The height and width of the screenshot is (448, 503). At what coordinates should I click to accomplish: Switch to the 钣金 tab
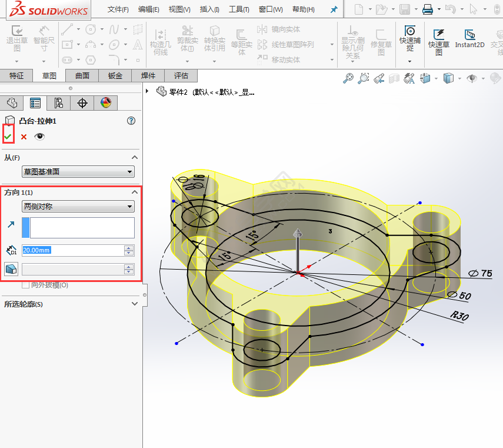tap(115, 76)
